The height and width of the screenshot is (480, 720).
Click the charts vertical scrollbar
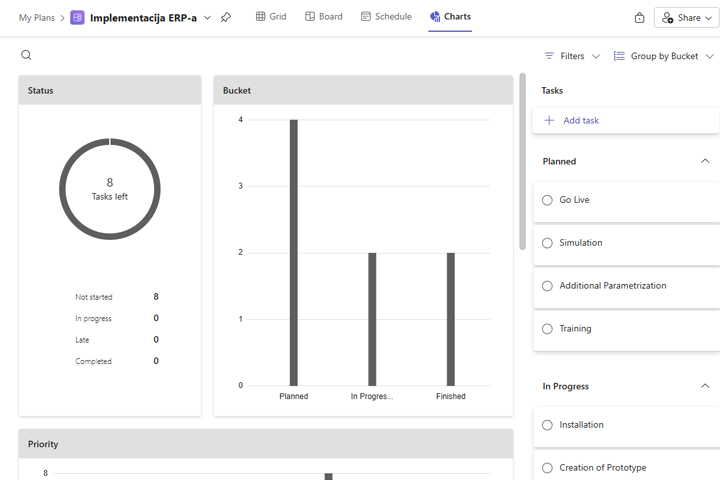coord(522,160)
